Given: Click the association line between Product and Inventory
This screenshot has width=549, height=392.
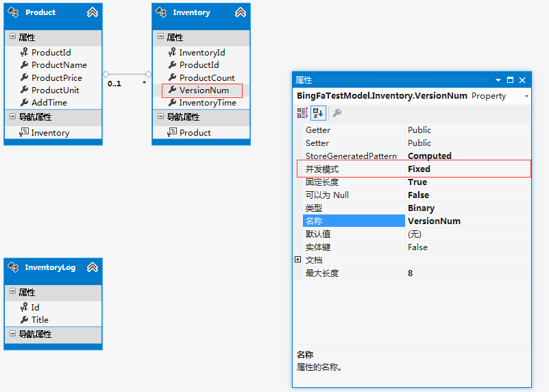Looking at the screenshot, I should pos(127,74).
